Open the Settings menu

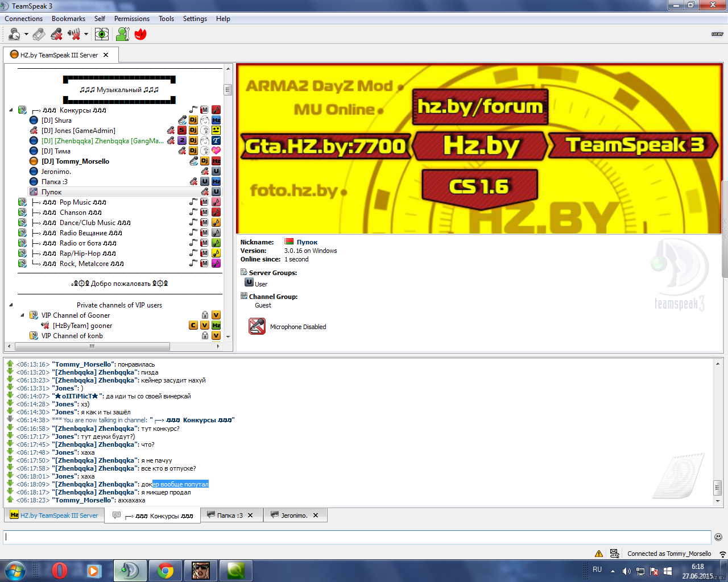pyautogui.click(x=195, y=19)
